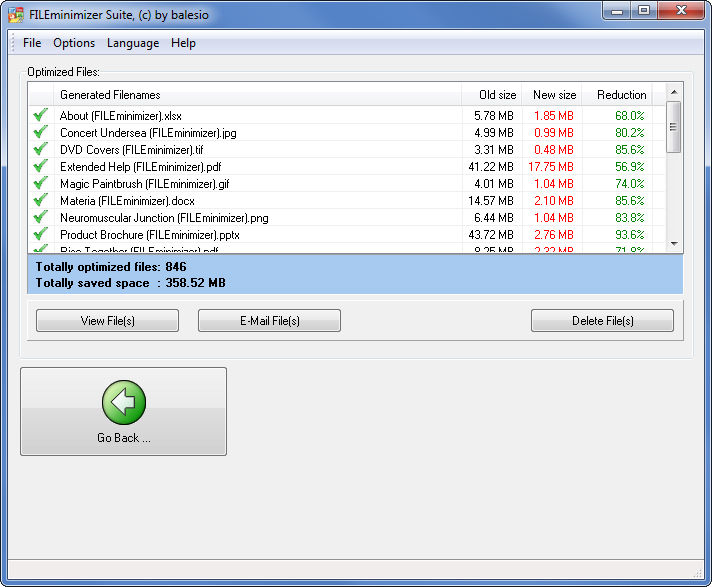Viewport: 712px width, 587px height.
Task: Click the Totally optimized files: 846 text
Action: [x=111, y=267]
